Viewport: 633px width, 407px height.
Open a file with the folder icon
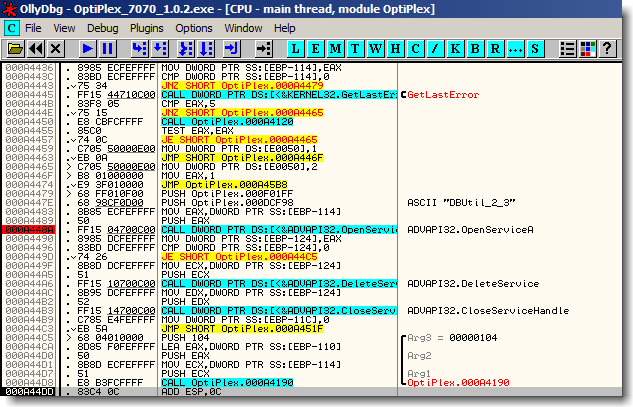tap(15, 49)
